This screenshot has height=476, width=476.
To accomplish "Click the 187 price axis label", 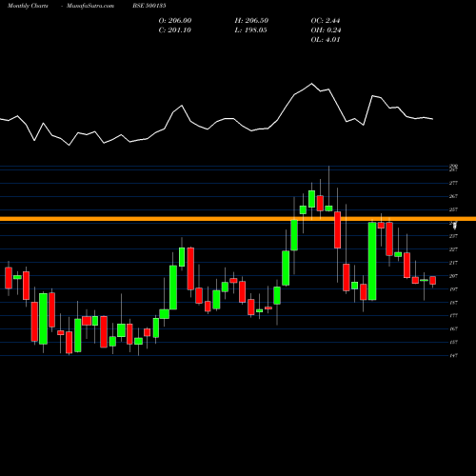I will pyautogui.click(x=453, y=303).
